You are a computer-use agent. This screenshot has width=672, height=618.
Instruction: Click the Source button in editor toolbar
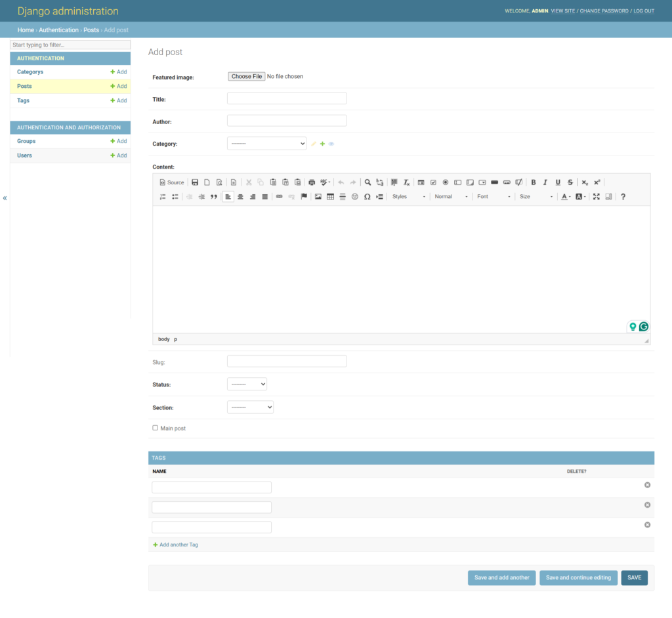click(x=172, y=182)
